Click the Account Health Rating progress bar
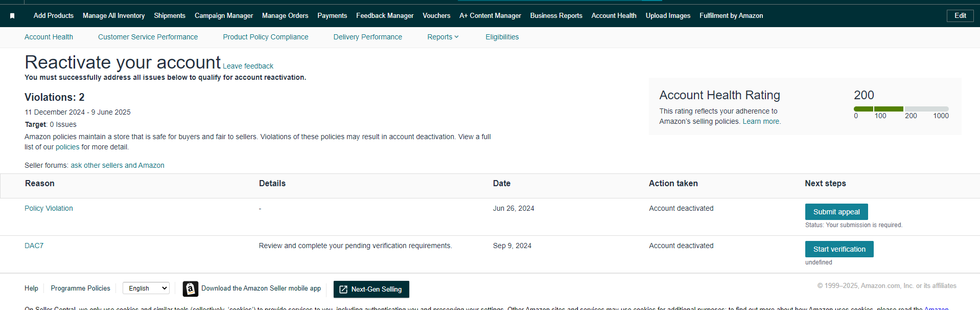The image size is (980, 310). click(x=900, y=109)
